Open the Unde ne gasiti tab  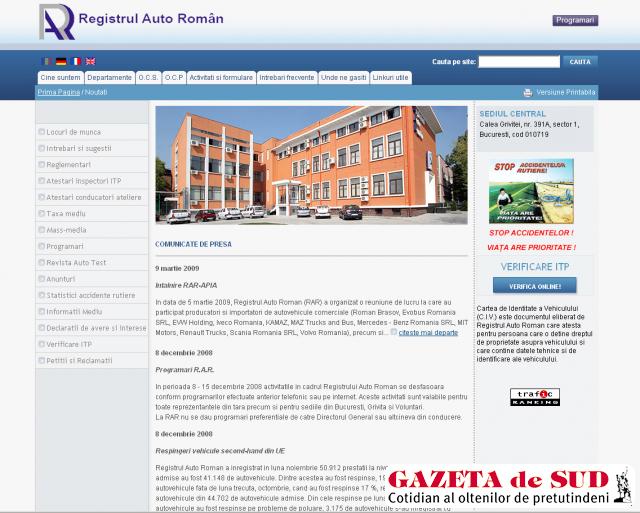point(344,78)
